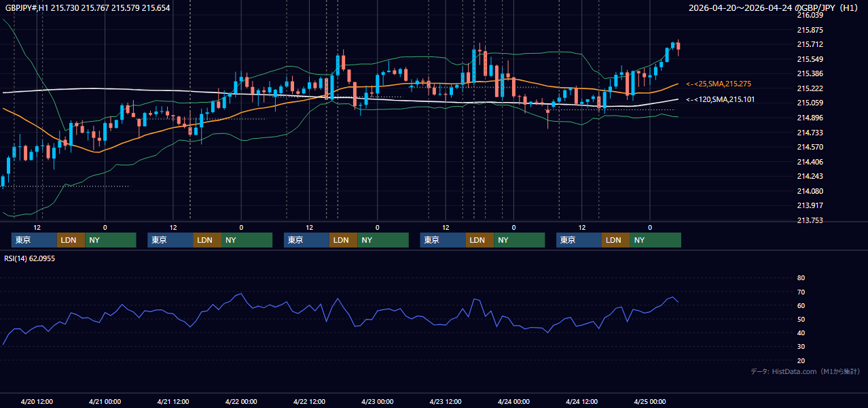Click the 東京 session box above 4/20 12:00

click(34, 240)
